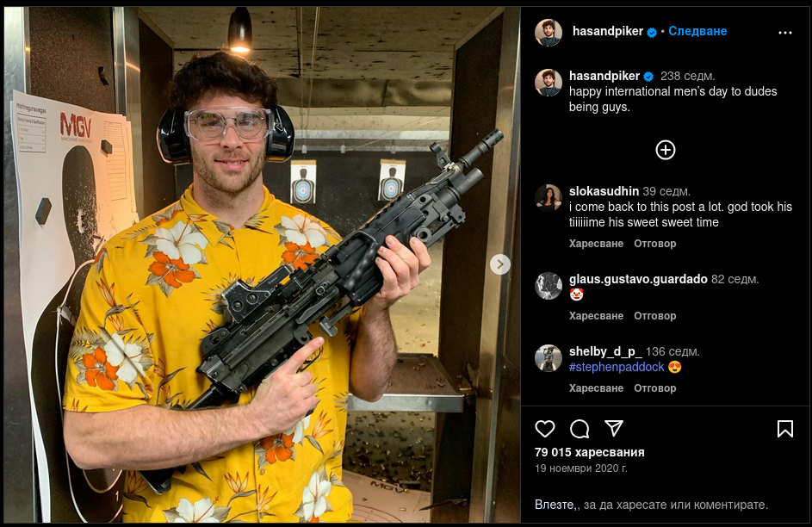Open slokasudhin profile avatar

(x=549, y=198)
